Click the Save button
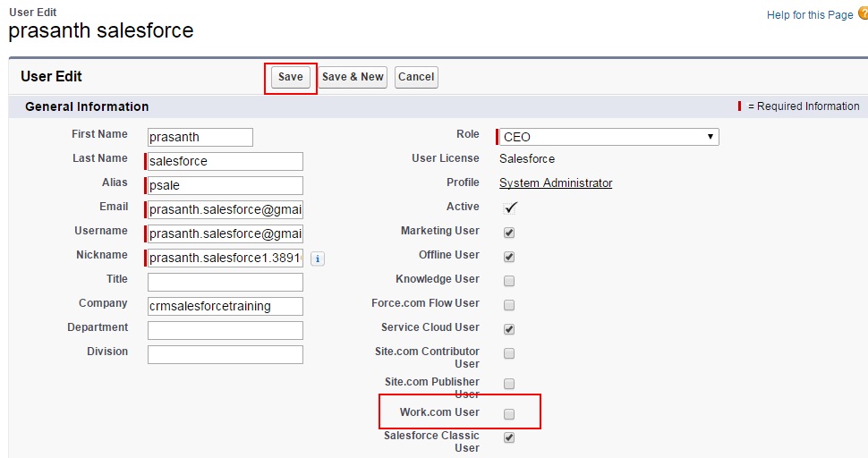 pos(291,77)
